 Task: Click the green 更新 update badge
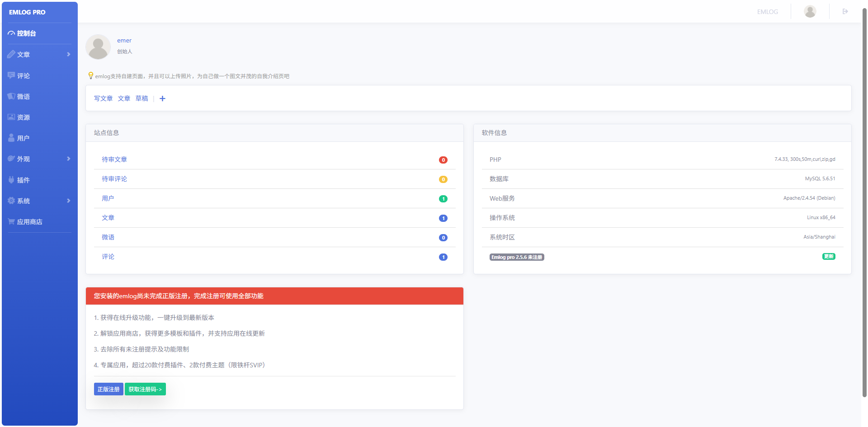[829, 257]
